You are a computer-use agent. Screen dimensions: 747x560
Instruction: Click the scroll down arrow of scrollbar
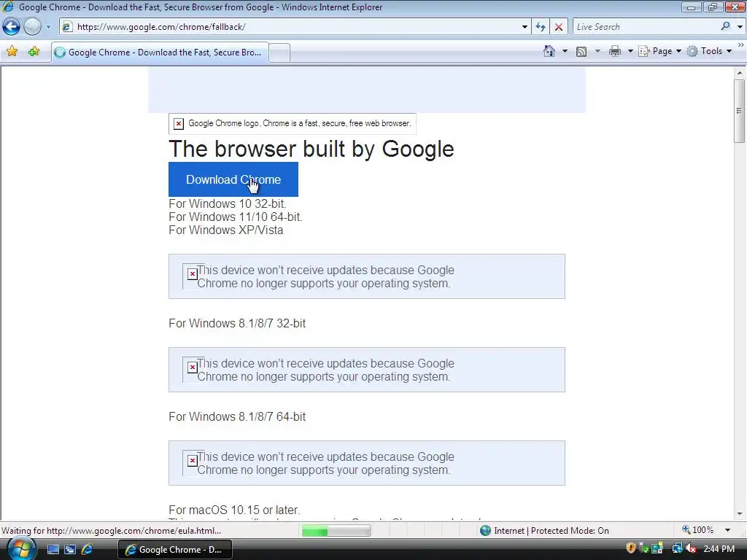pos(740,514)
